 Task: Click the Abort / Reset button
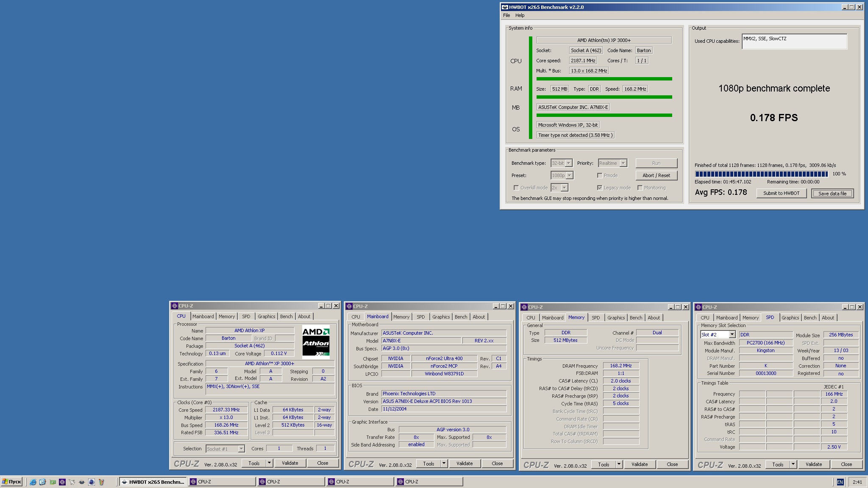pos(656,175)
